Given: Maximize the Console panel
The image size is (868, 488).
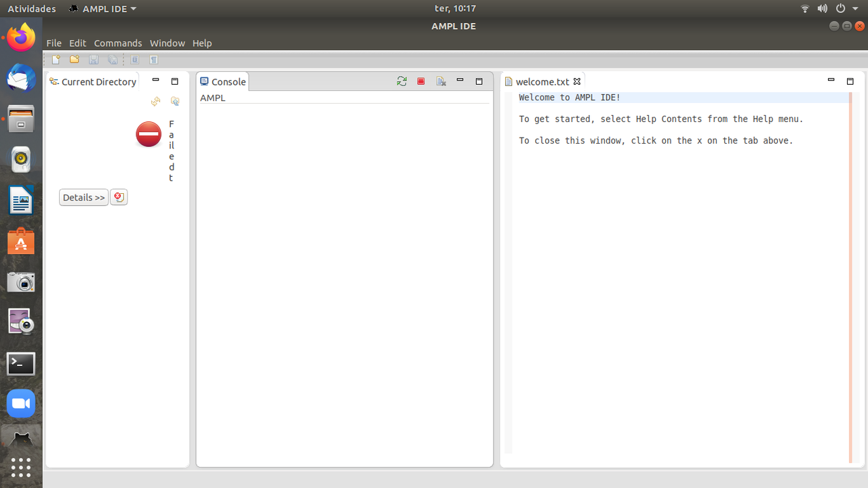Looking at the screenshot, I should pos(479,81).
